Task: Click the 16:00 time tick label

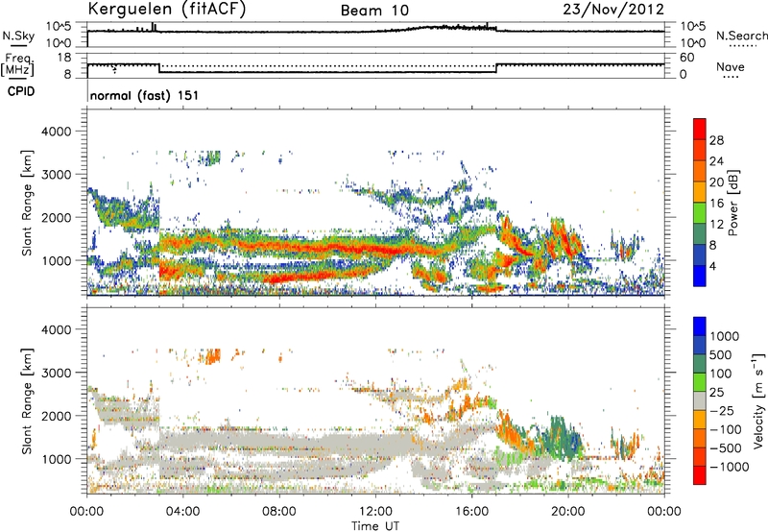Action: [x=471, y=512]
